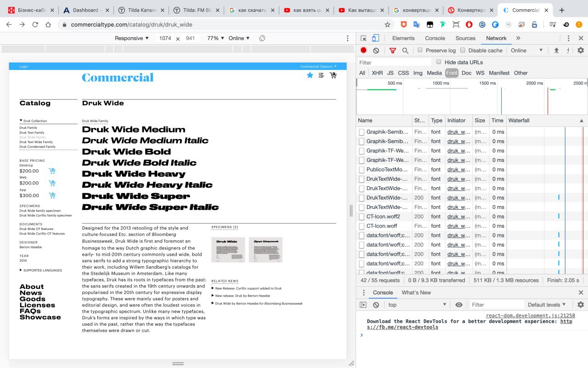Open Druk Wide OT features document
Image resolution: width=588 pixels, height=368 pixels.
(36, 229)
